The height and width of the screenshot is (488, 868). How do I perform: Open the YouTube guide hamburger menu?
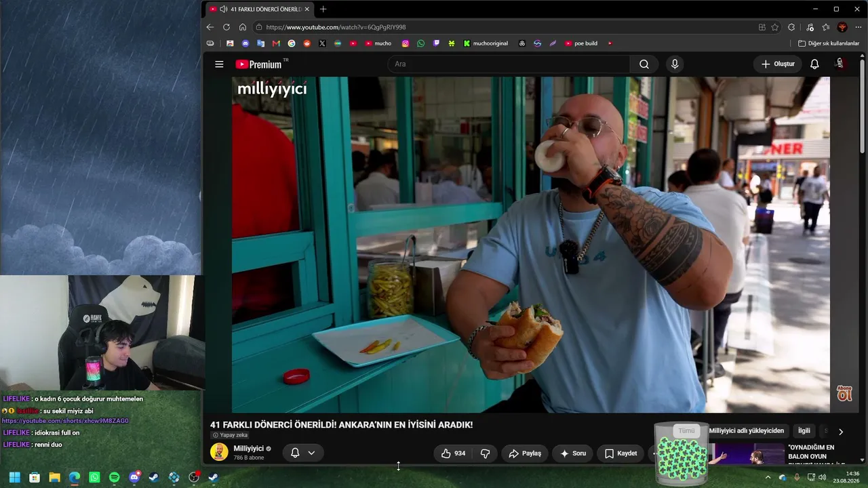[x=219, y=64]
